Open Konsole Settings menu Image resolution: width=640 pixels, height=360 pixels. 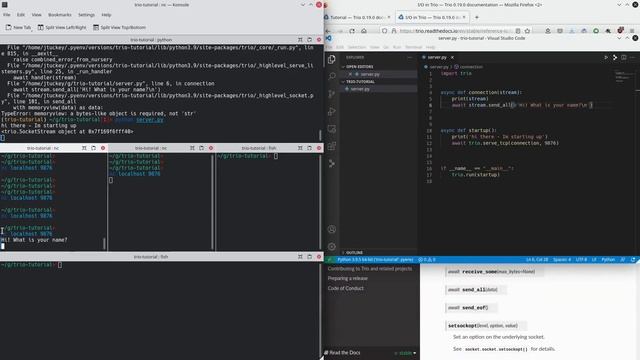pos(86,15)
